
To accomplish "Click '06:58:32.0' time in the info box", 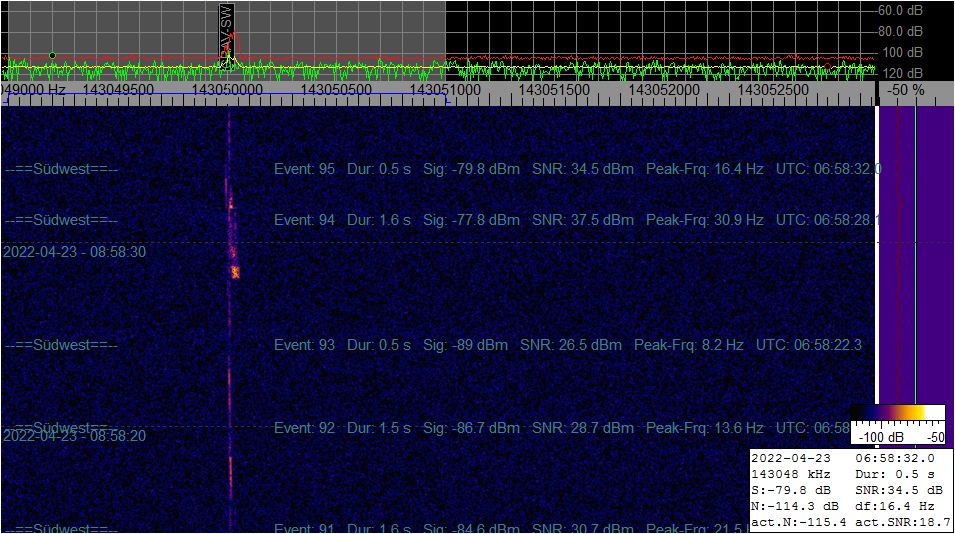I will pos(895,458).
